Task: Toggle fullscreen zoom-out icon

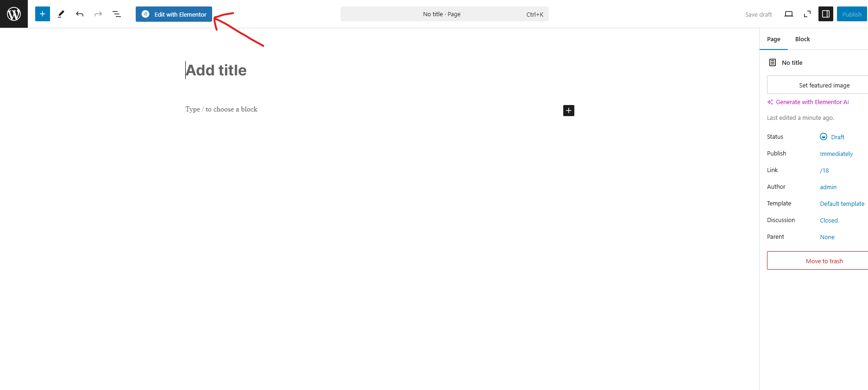Action: coord(807,14)
